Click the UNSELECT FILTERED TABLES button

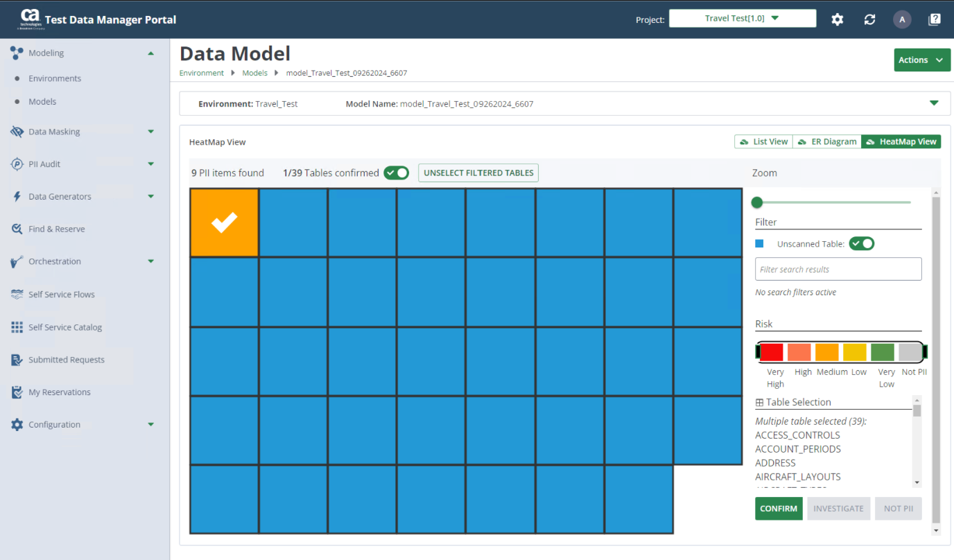click(478, 173)
